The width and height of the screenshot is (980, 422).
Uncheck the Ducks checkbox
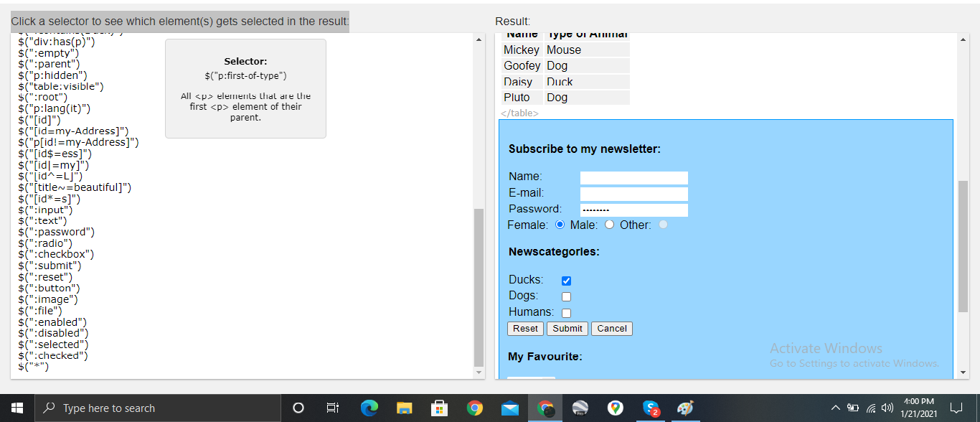[566, 280]
